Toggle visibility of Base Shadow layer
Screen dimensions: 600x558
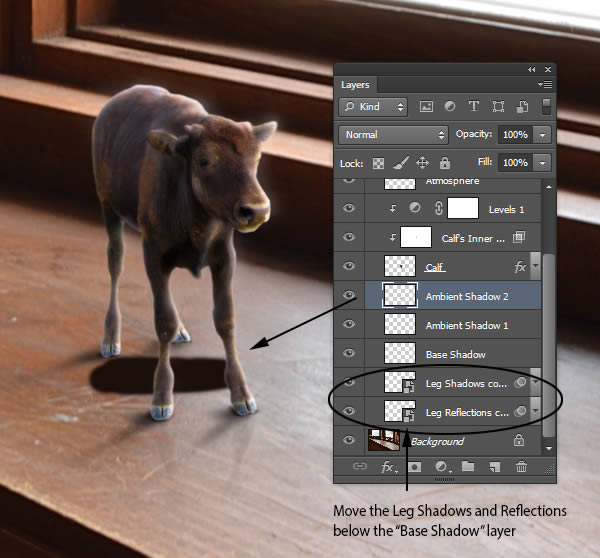coord(349,352)
